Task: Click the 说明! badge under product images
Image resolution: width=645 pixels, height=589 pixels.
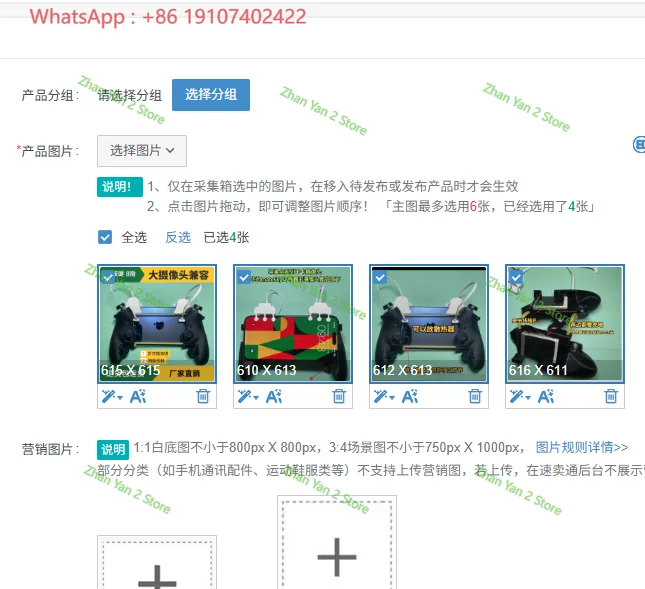Action: [x=120, y=187]
